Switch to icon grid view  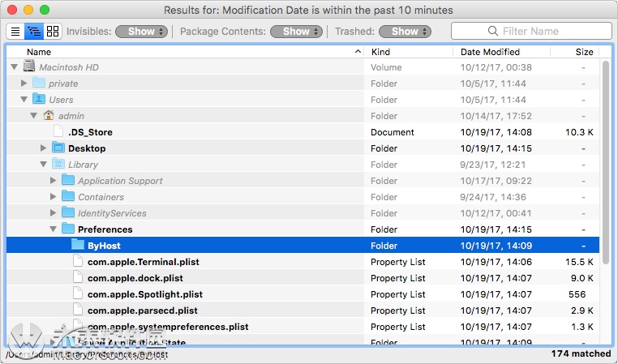(x=53, y=31)
